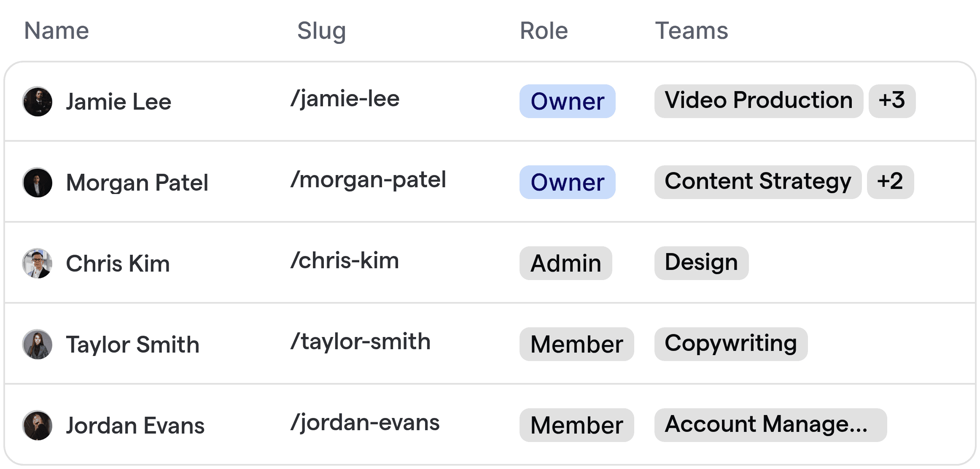Sort by the Role column header

544,31
